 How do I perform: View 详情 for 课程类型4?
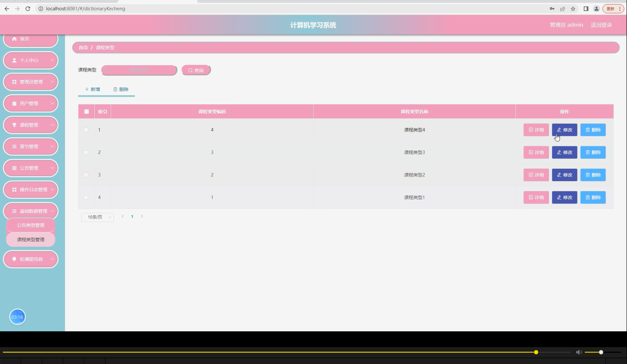click(536, 130)
